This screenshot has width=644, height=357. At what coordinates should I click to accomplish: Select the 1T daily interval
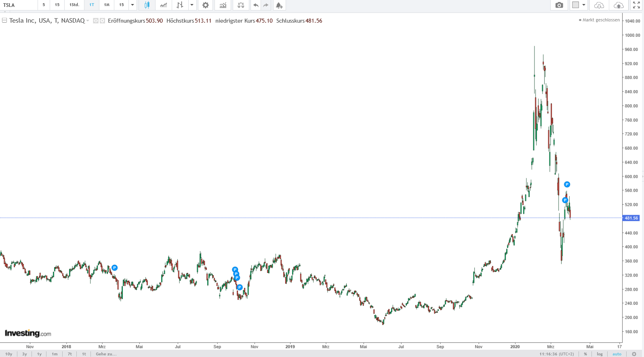[92, 5]
